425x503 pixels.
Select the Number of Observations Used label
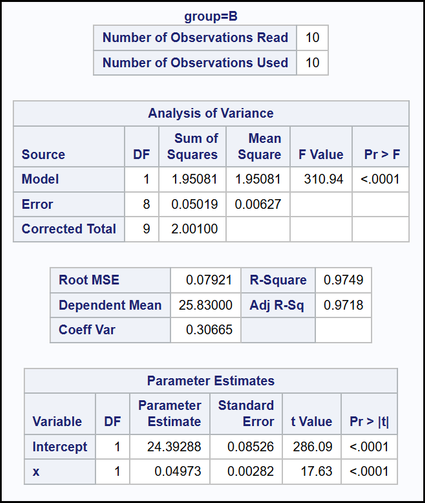pyautogui.click(x=195, y=63)
